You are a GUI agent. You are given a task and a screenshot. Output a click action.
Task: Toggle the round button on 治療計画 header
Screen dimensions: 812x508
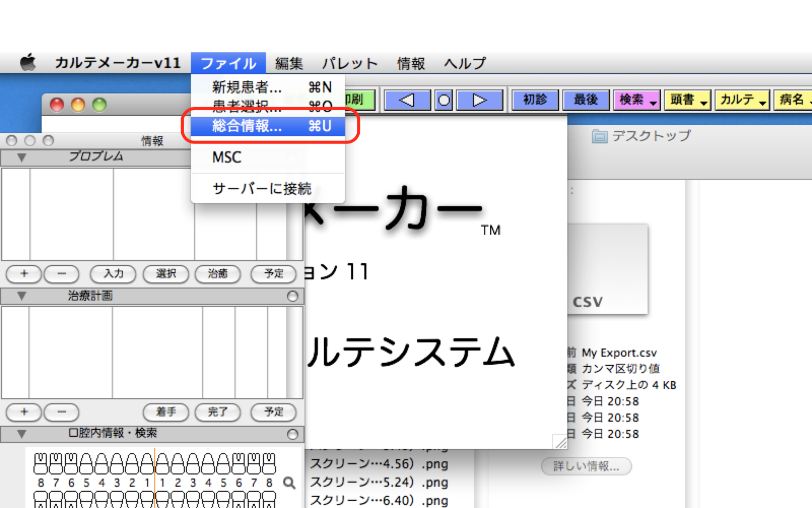[x=293, y=296]
